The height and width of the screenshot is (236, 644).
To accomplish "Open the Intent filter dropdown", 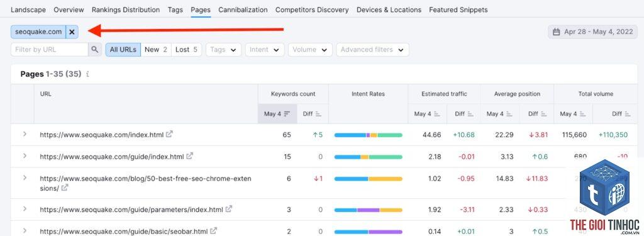I will click(x=265, y=49).
